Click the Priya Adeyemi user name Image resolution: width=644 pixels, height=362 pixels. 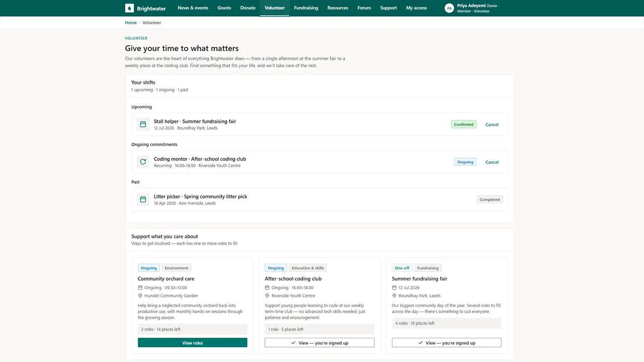[471, 5]
